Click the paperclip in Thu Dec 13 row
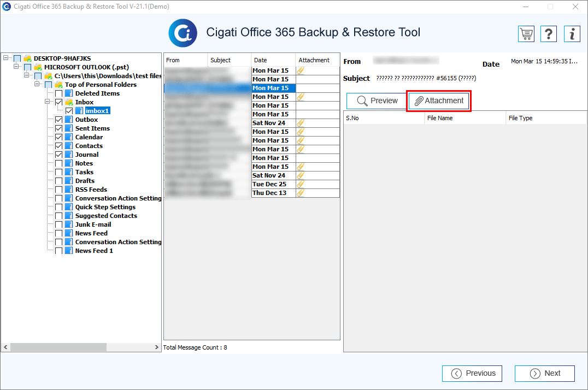 tap(301, 193)
